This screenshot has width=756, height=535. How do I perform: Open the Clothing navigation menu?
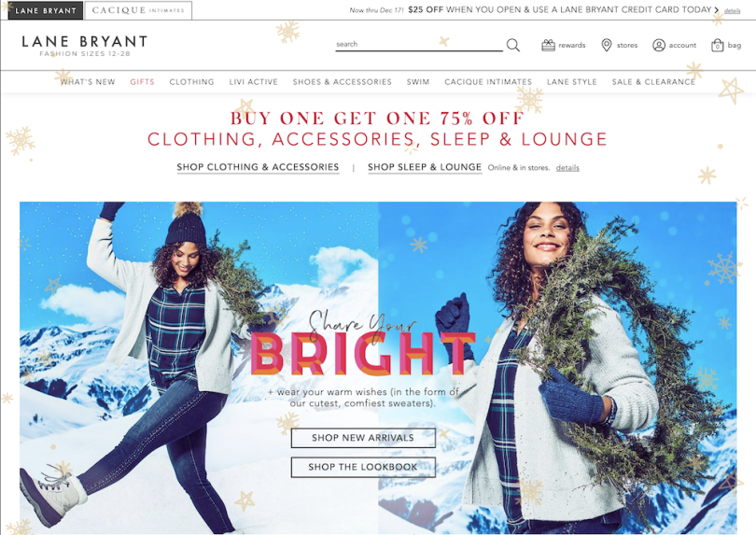tap(191, 82)
